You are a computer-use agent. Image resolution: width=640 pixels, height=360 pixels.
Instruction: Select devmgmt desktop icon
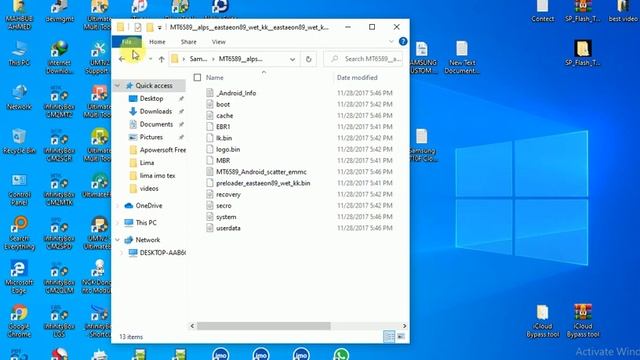point(60,11)
